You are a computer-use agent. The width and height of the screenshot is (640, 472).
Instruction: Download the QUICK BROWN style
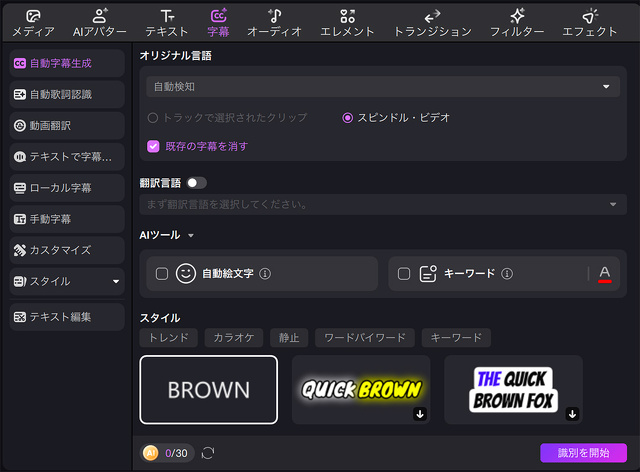click(420, 414)
